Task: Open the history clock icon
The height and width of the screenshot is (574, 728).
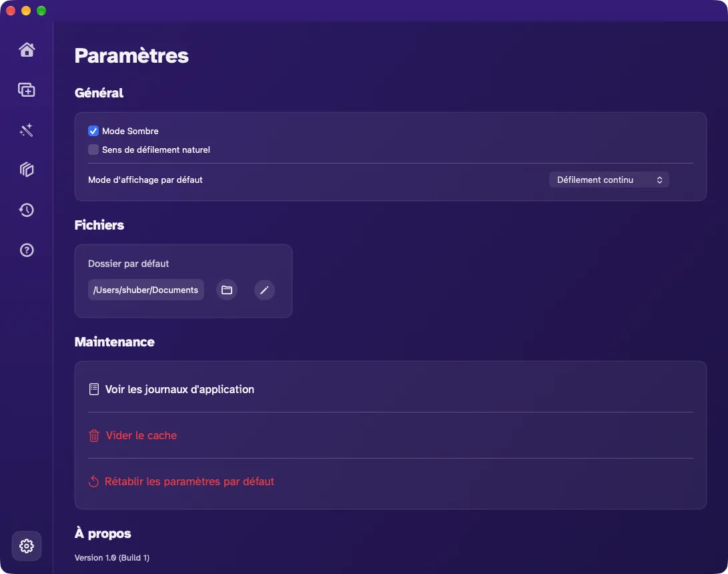Action: click(x=27, y=210)
